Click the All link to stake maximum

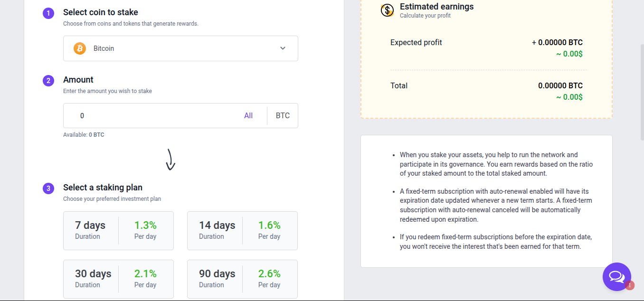click(248, 116)
